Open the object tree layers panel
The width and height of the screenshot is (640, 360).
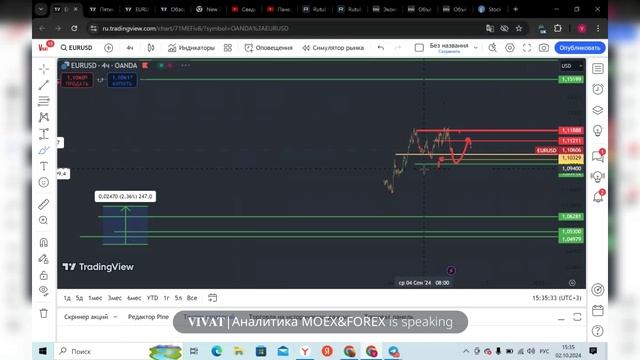click(x=598, y=110)
